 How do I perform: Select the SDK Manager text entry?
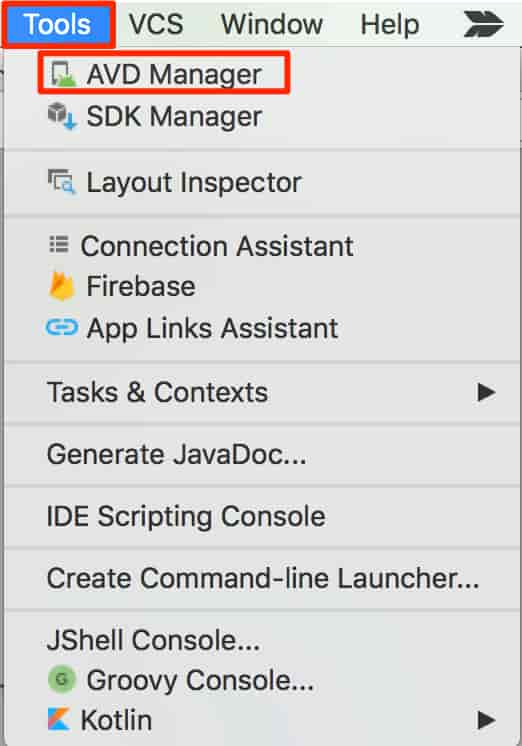(x=174, y=116)
